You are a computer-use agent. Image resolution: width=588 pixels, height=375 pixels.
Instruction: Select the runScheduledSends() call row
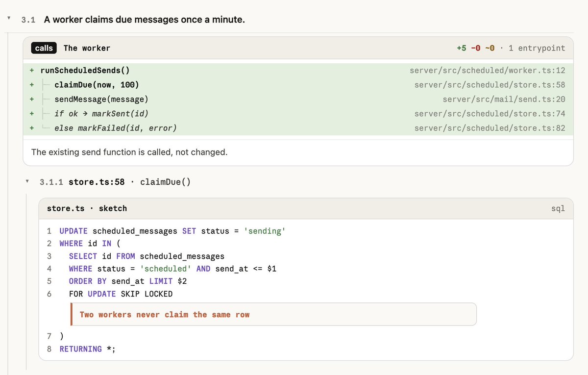(x=298, y=71)
